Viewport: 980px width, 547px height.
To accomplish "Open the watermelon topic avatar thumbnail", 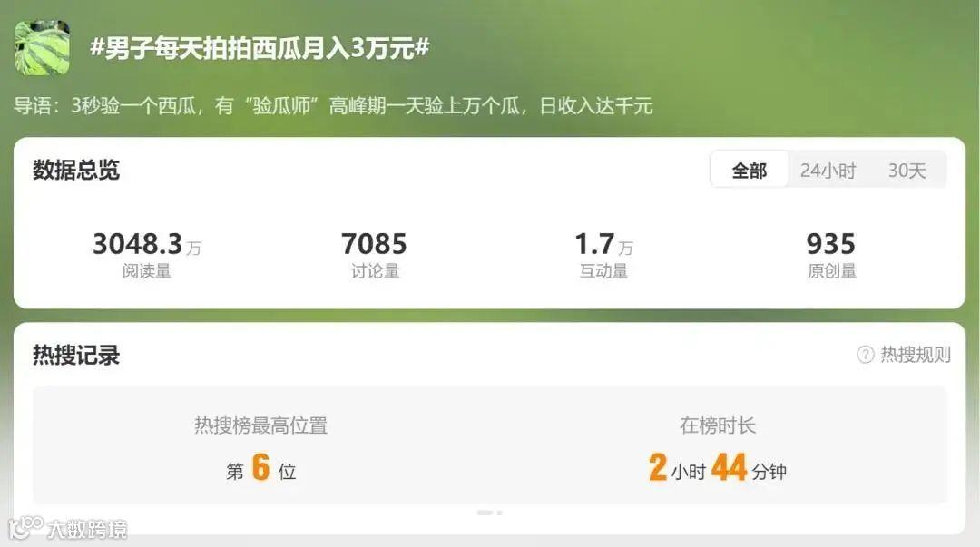I will point(42,47).
